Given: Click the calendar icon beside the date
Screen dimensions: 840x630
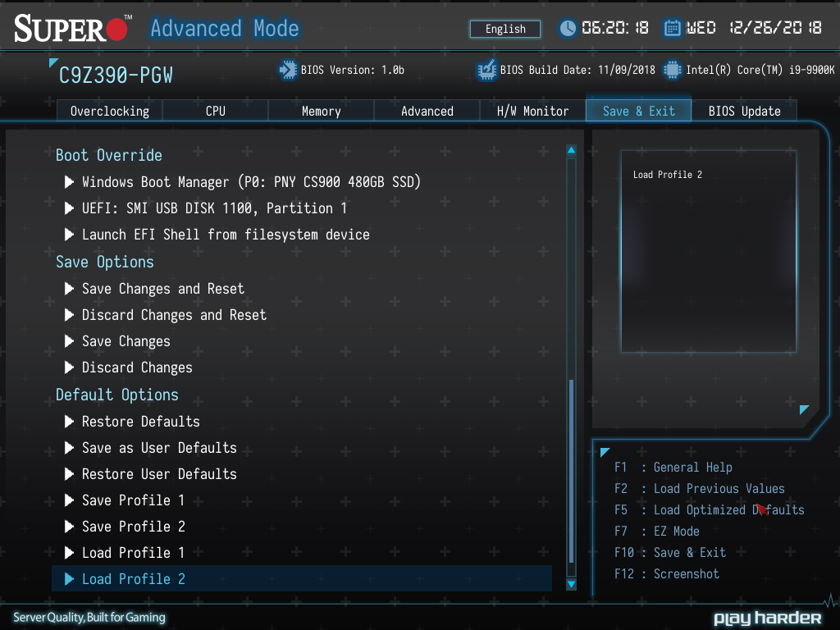Looking at the screenshot, I should (673, 28).
